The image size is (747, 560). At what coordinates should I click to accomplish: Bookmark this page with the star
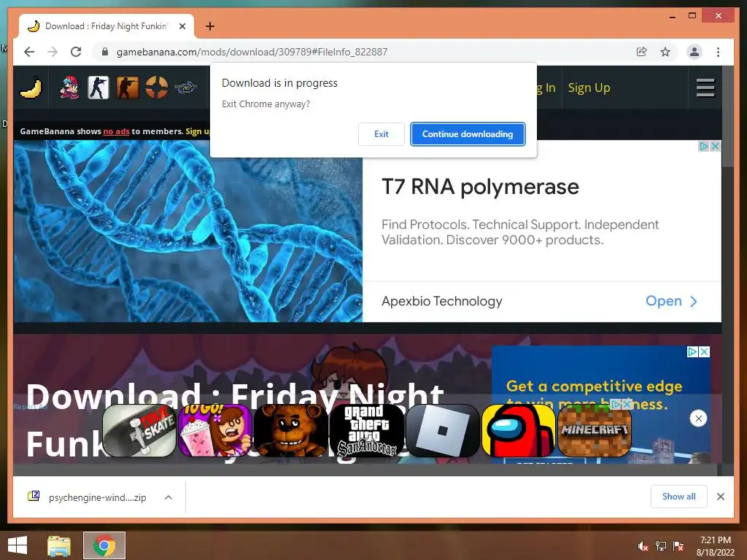click(665, 52)
